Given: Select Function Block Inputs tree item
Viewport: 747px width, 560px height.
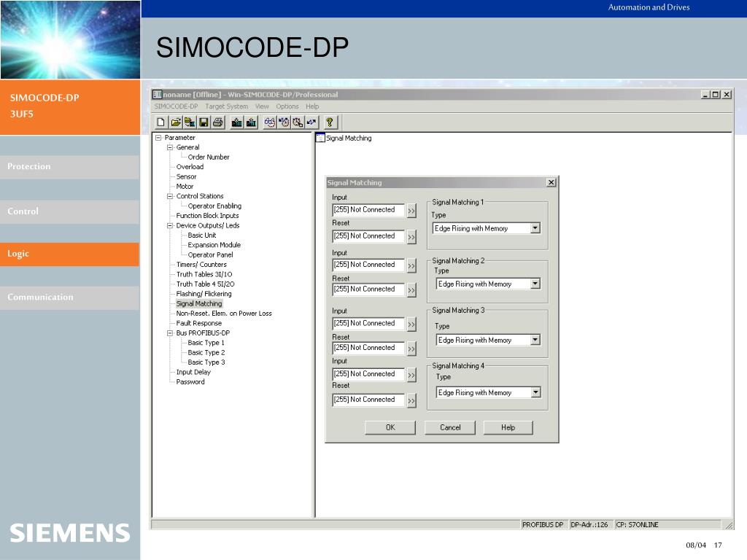Looking at the screenshot, I should (x=207, y=216).
